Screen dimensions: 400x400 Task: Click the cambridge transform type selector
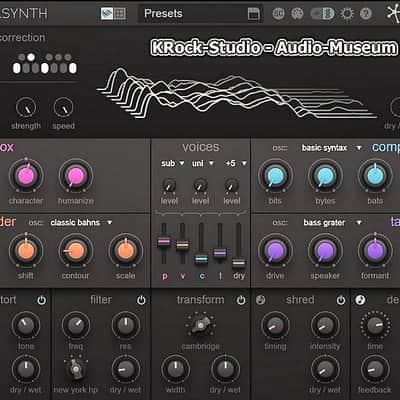click(200, 325)
